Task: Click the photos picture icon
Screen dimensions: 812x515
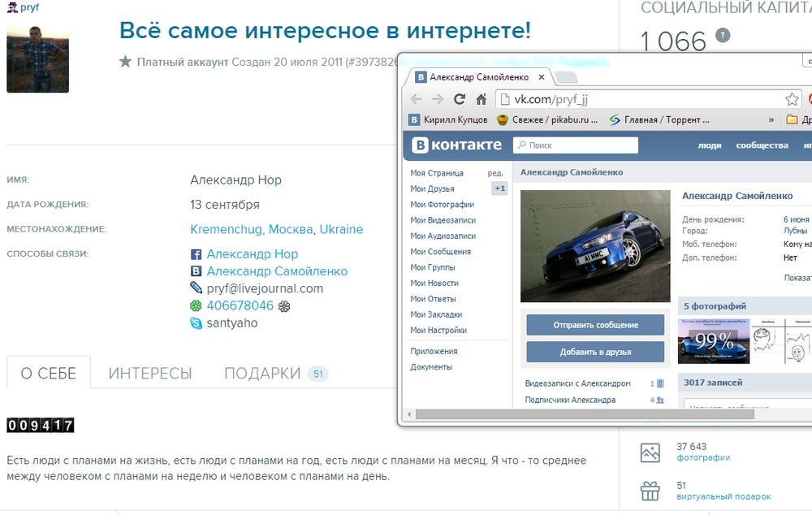Action: pos(650,452)
